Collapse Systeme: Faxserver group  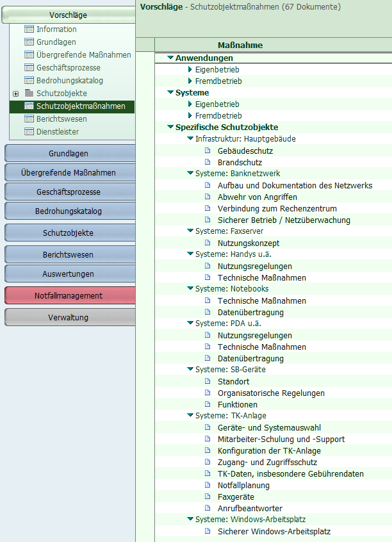[x=190, y=231]
